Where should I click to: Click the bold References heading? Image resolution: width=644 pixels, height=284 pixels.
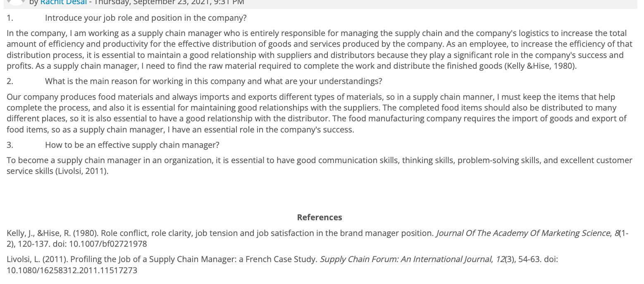click(x=320, y=217)
